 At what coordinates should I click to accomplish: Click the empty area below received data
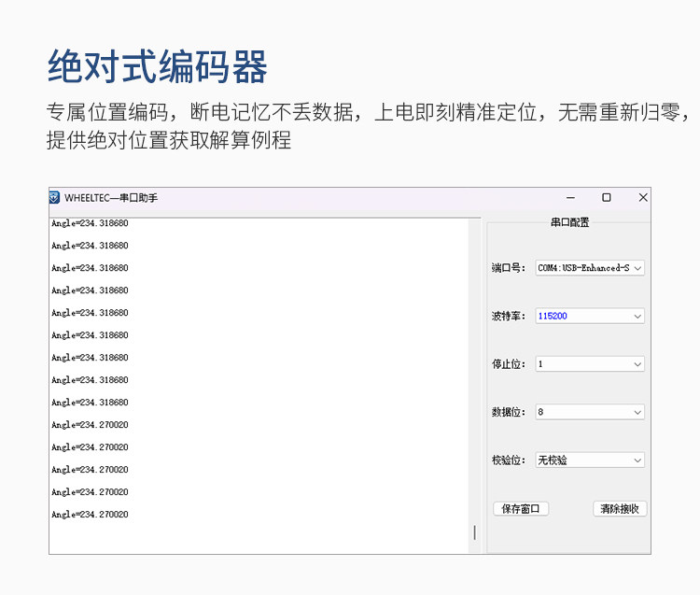click(259, 538)
